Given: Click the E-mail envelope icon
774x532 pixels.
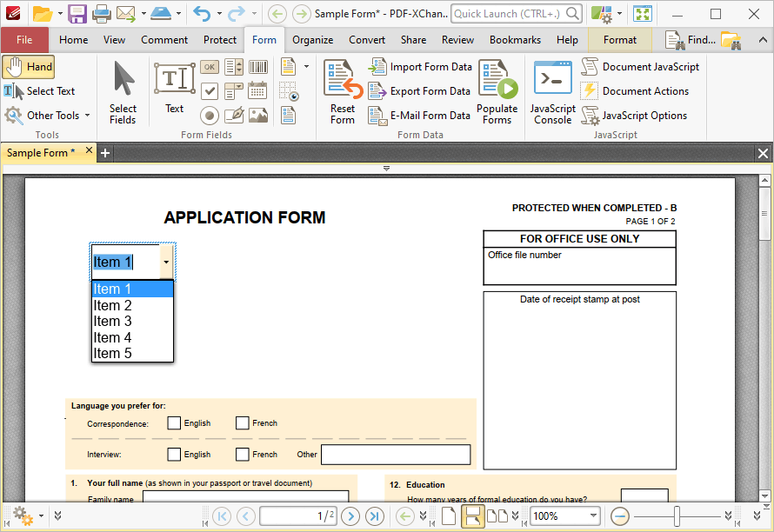Looking at the screenshot, I should tap(126, 14).
